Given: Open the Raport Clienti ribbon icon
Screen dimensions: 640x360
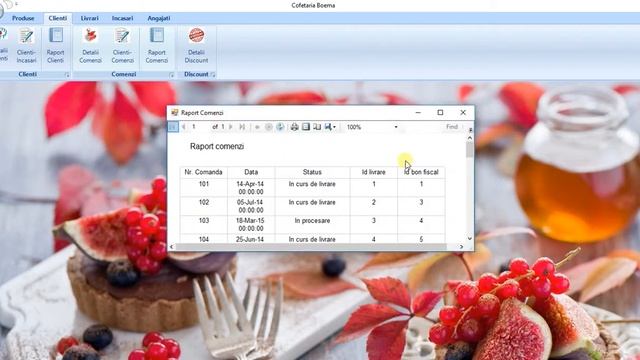Looking at the screenshot, I should [56, 45].
